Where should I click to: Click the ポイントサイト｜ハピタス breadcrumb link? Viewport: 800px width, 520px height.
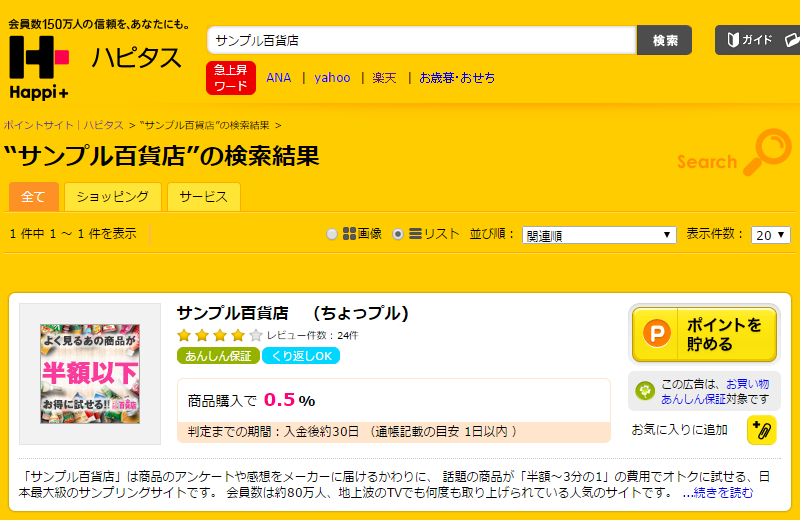(x=64, y=125)
